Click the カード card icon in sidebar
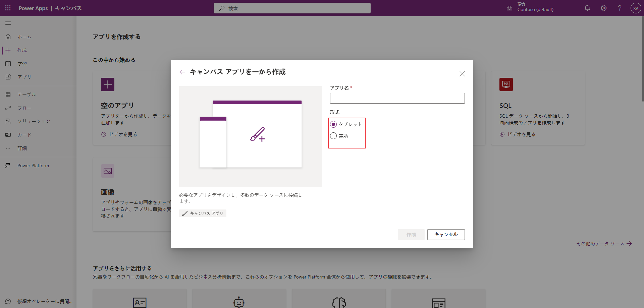 (8, 135)
